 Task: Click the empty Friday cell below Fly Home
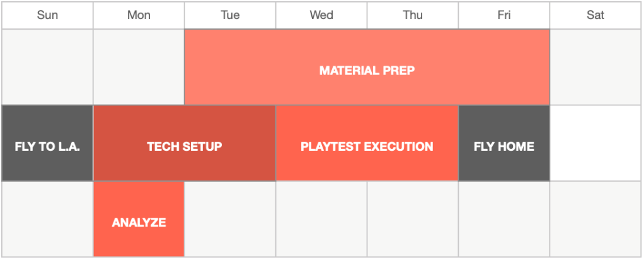(x=504, y=219)
